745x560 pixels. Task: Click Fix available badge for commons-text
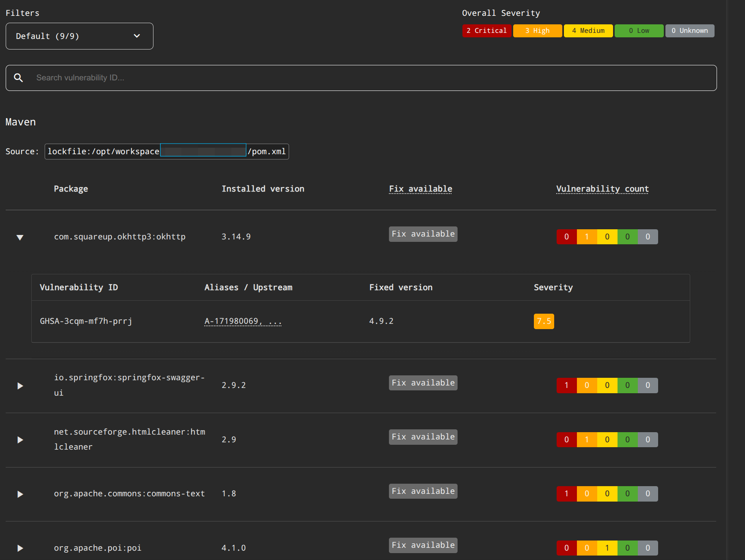pyautogui.click(x=423, y=491)
